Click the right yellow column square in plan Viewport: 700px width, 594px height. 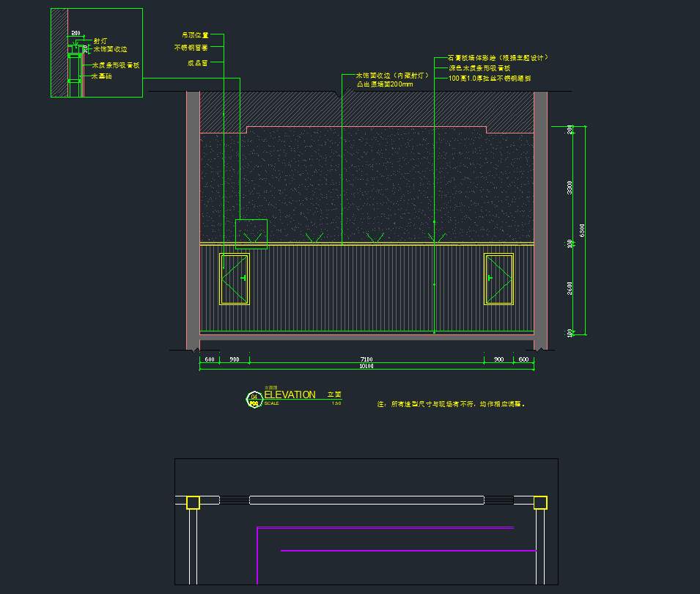(540, 502)
